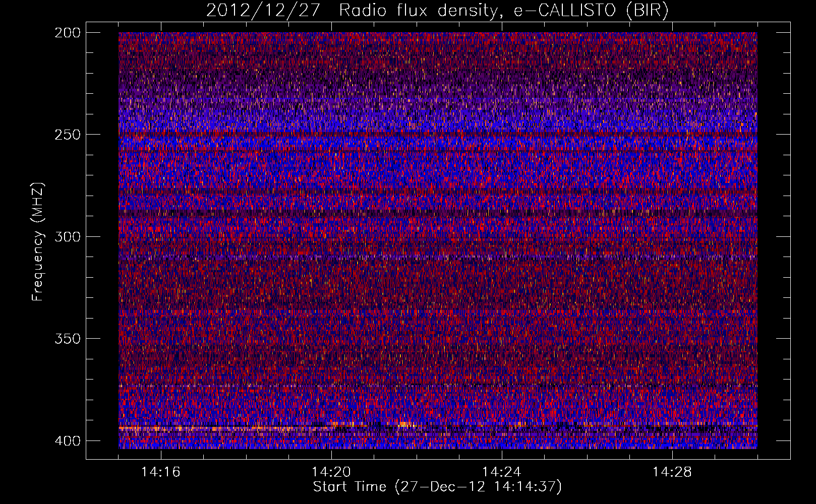
Task: Click the 14:28 time tick label
Action: pos(672,472)
